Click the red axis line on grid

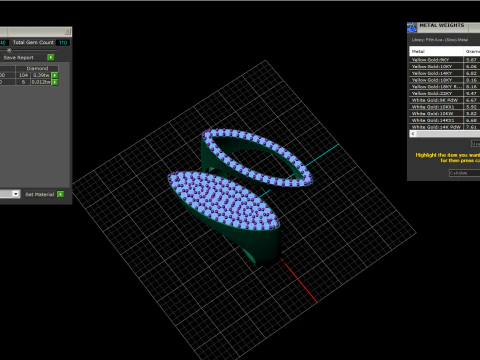point(299,280)
